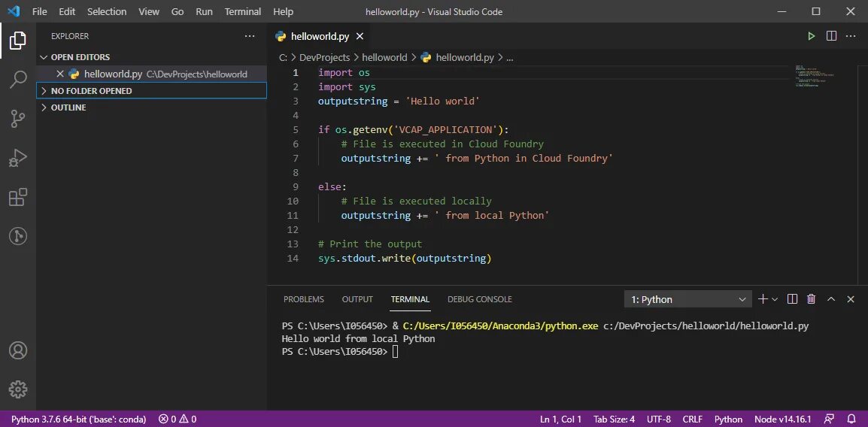Click Ln 1, Col 1 in status bar
868x427 pixels.
click(561, 419)
